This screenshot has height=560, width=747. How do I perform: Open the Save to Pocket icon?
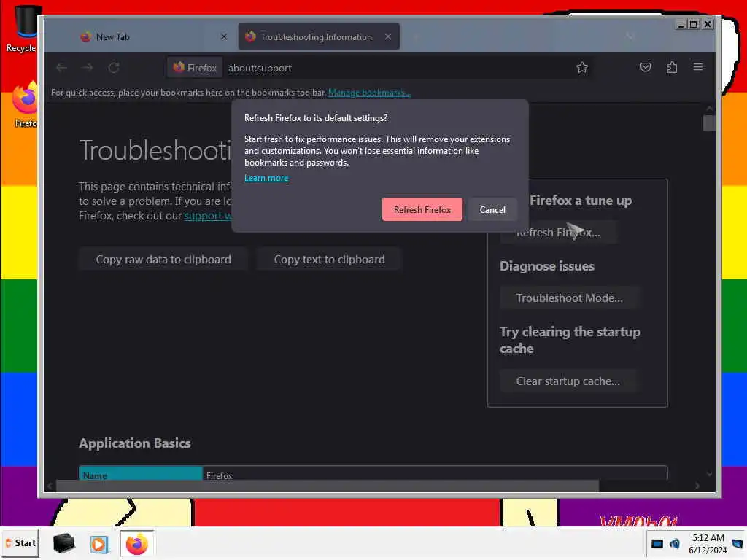(x=645, y=67)
